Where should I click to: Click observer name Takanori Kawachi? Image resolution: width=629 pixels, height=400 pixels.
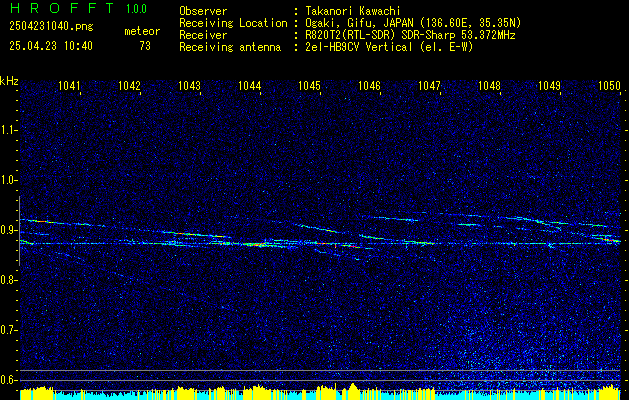pyautogui.click(x=352, y=11)
